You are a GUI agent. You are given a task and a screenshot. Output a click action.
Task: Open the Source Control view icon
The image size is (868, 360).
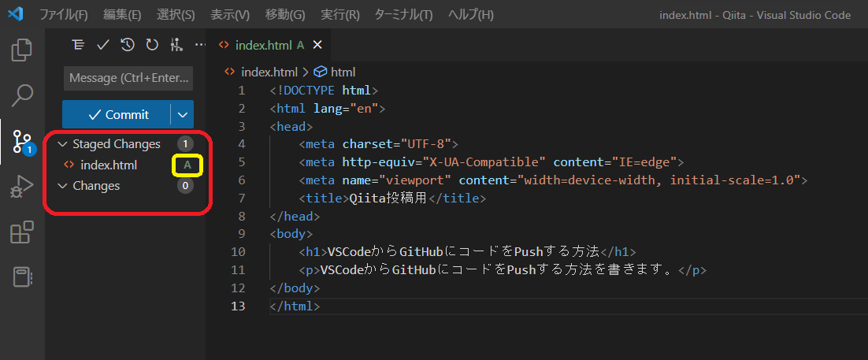[24, 143]
